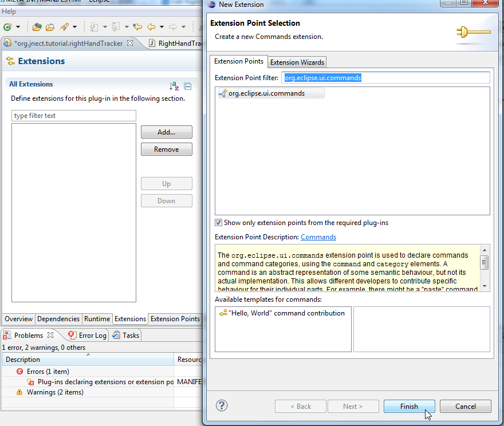The width and height of the screenshot is (504, 426).
Task: Switch to the Runtime tab
Action: click(x=97, y=319)
